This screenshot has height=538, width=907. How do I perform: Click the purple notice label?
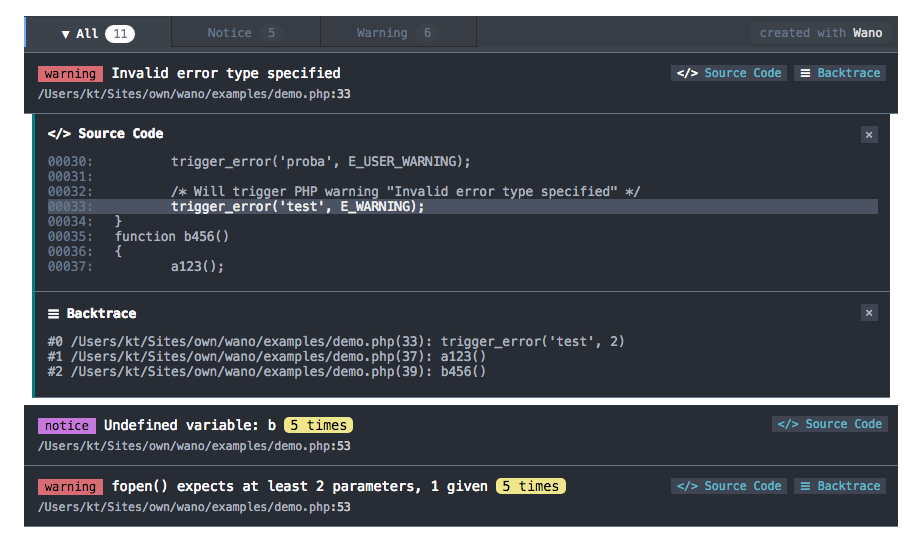tap(67, 425)
